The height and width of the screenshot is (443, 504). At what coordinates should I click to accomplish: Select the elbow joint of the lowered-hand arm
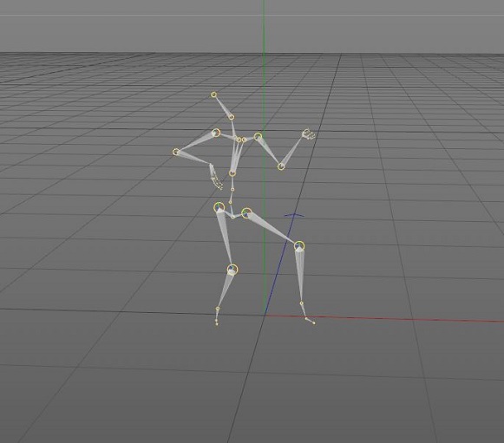tap(175, 152)
